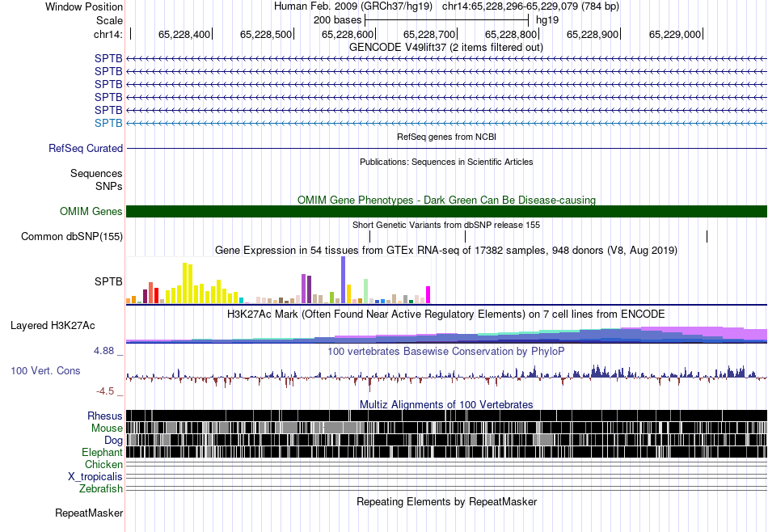Image resolution: width=768 pixels, height=532 pixels.
Task: Select the Dog alignment row label
Action: point(114,441)
